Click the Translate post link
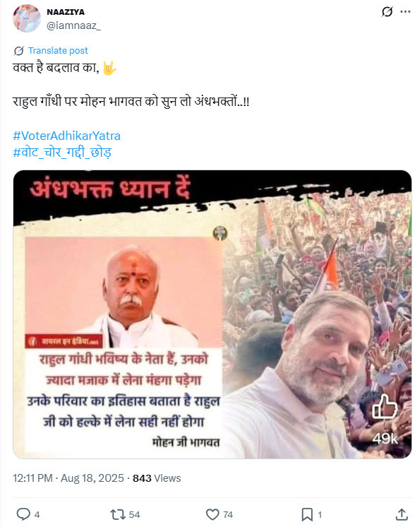The image size is (420, 527). pyautogui.click(x=58, y=51)
